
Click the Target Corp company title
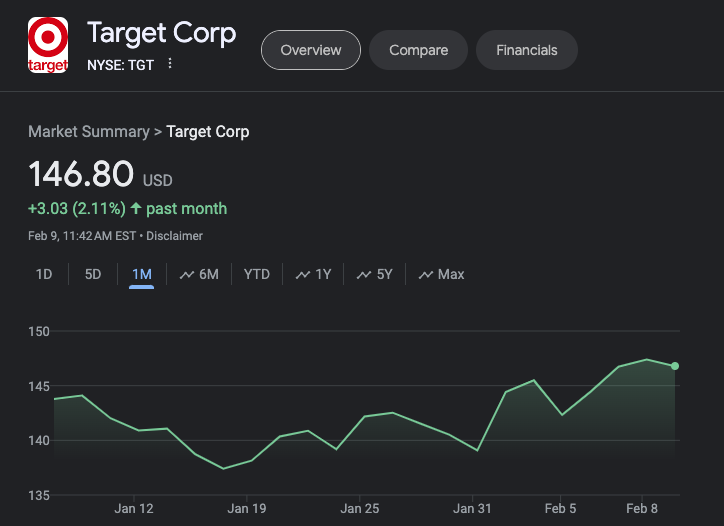click(161, 33)
